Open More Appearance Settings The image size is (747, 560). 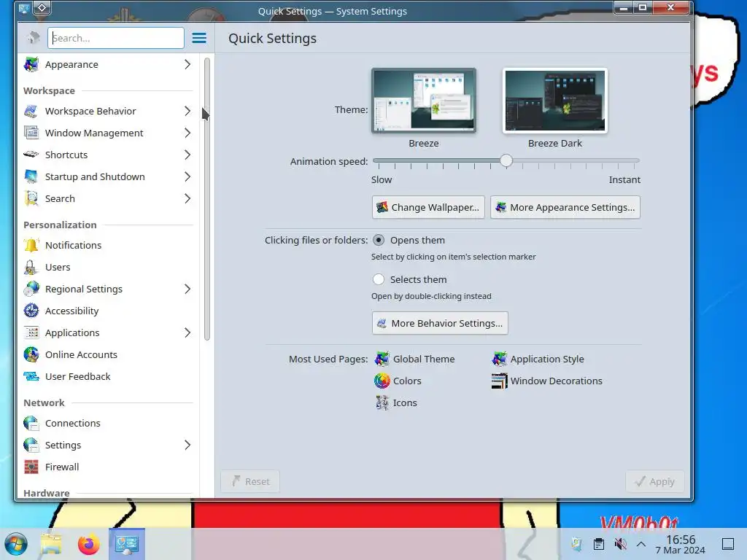[x=565, y=207]
